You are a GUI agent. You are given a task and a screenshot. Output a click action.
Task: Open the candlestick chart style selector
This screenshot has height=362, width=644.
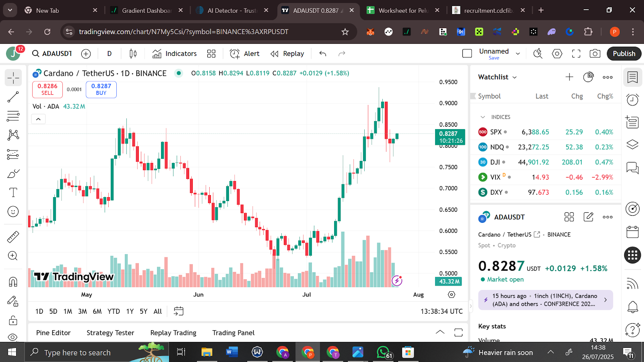coord(133,53)
